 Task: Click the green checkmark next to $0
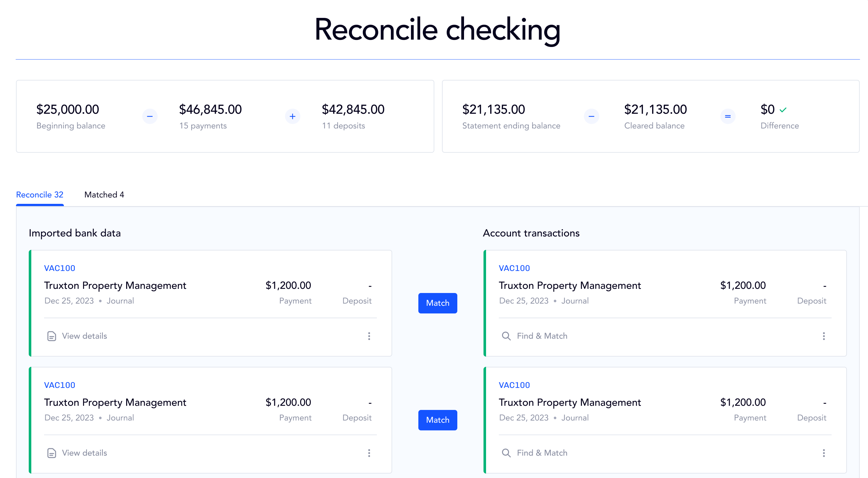(783, 110)
